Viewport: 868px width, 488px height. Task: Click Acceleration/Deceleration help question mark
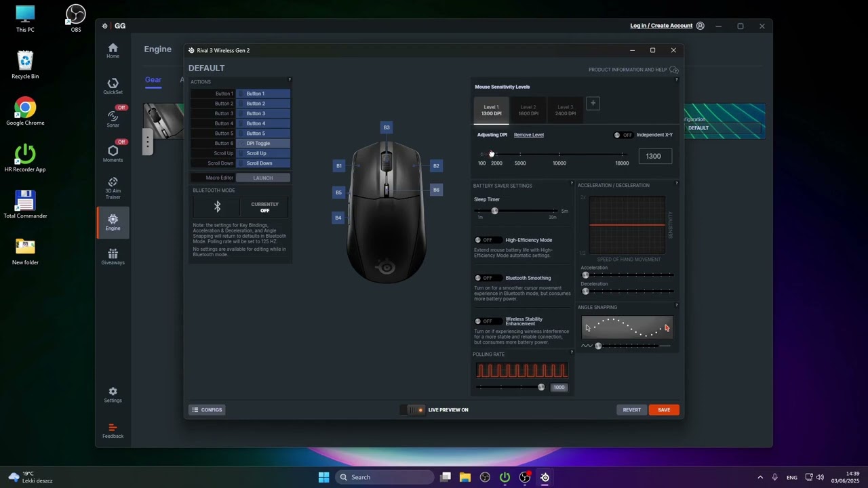pyautogui.click(x=676, y=183)
